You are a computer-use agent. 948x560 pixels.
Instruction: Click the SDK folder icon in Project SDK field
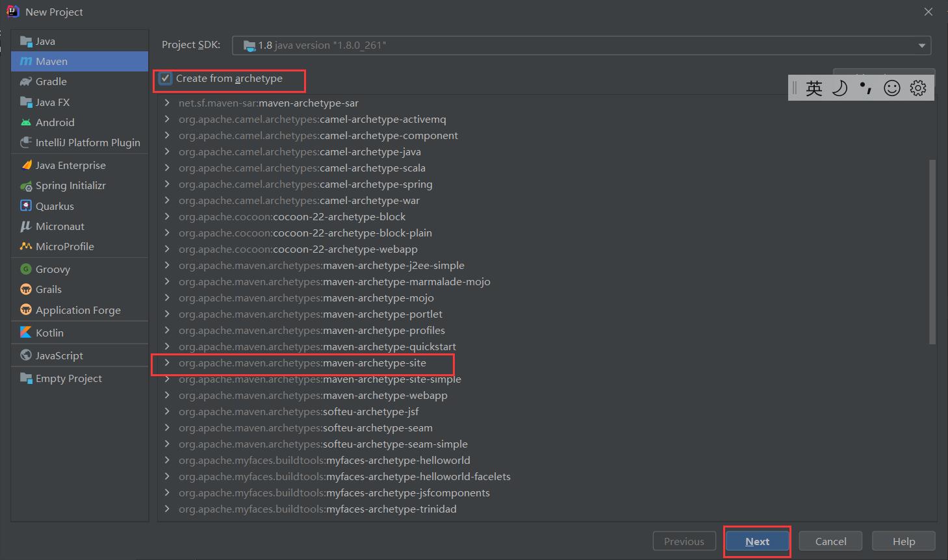pyautogui.click(x=250, y=45)
